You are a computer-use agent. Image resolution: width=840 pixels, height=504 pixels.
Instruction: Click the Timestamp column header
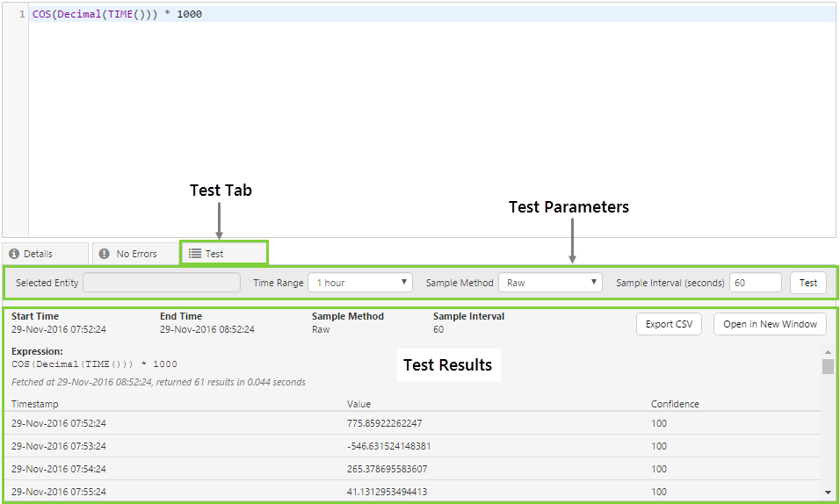point(36,404)
